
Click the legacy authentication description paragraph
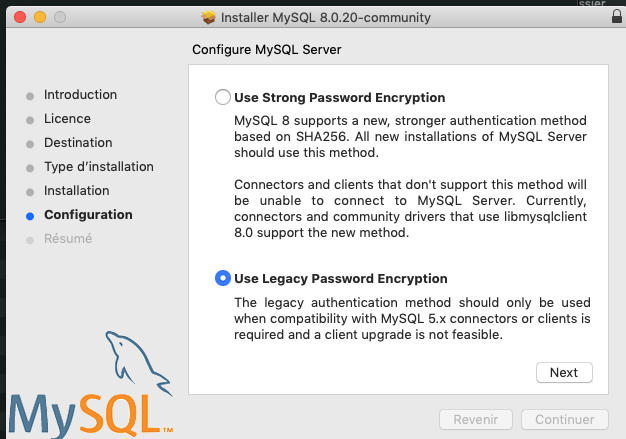pyautogui.click(x=412, y=319)
